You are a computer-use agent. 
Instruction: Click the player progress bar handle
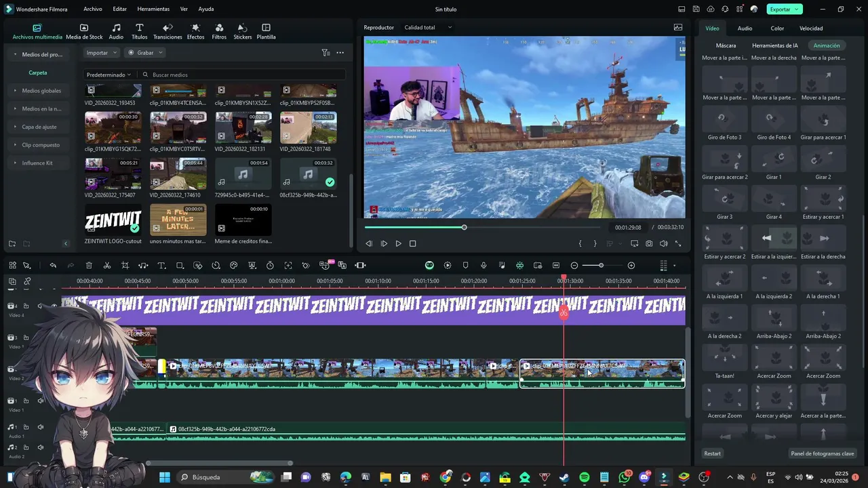pyautogui.click(x=465, y=227)
